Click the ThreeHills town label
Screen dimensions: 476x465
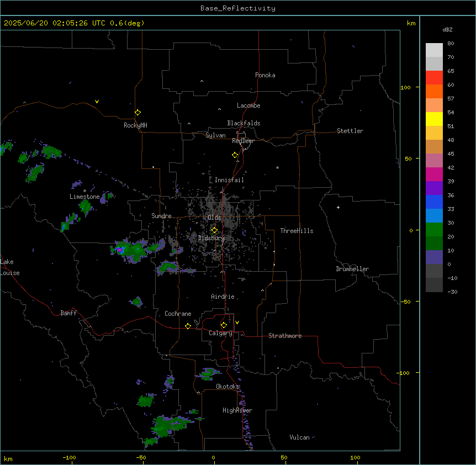[x=297, y=231]
